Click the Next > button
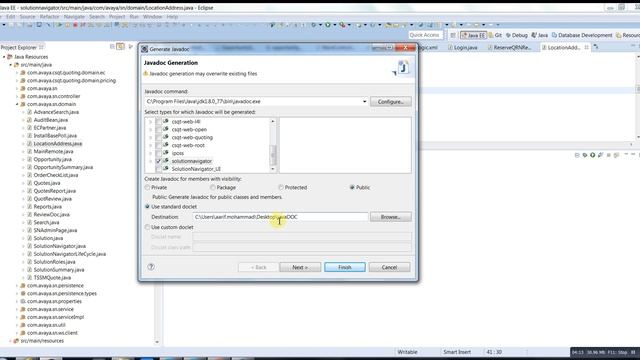The height and width of the screenshot is (360, 640). (300, 267)
